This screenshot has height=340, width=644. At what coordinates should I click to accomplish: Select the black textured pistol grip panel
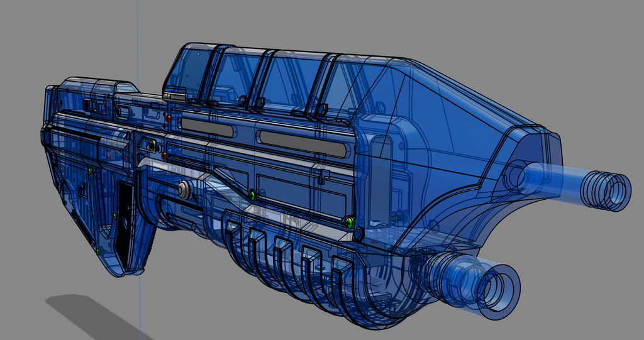click(x=125, y=223)
